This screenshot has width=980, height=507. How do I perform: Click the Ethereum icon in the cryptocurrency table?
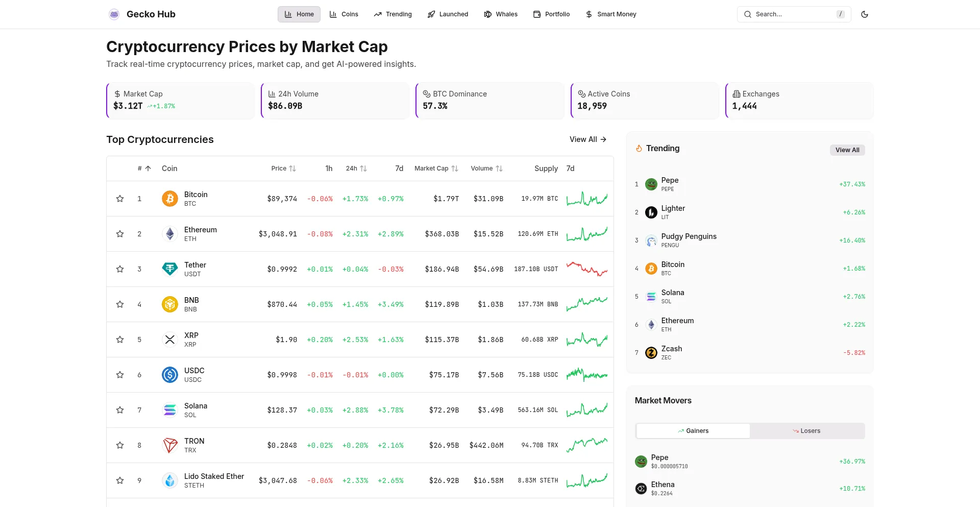point(170,234)
